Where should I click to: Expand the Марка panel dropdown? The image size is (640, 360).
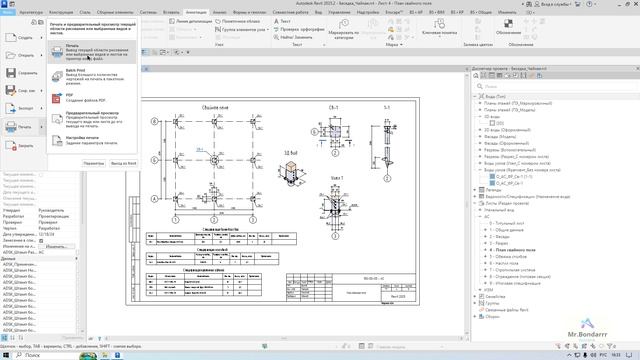point(394,44)
